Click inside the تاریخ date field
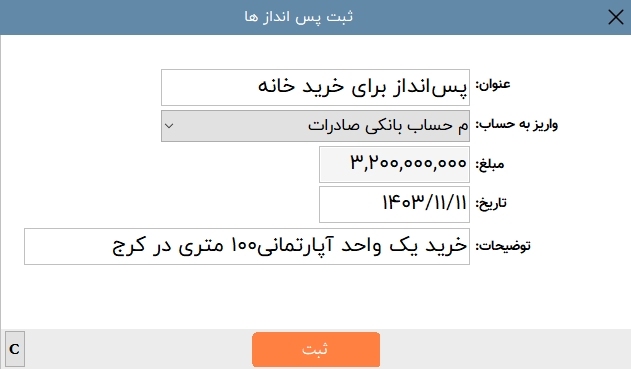The image size is (631, 369). pyautogui.click(x=394, y=204)
